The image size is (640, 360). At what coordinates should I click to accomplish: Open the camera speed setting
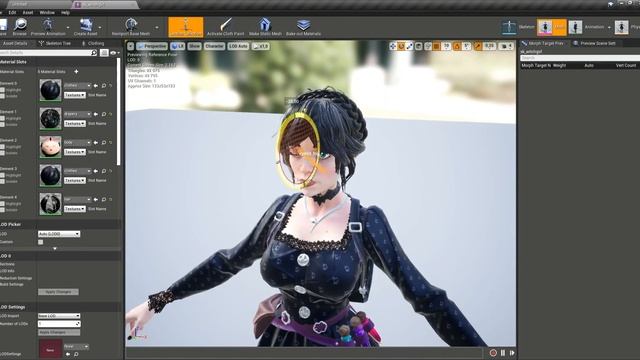point(506,46)
